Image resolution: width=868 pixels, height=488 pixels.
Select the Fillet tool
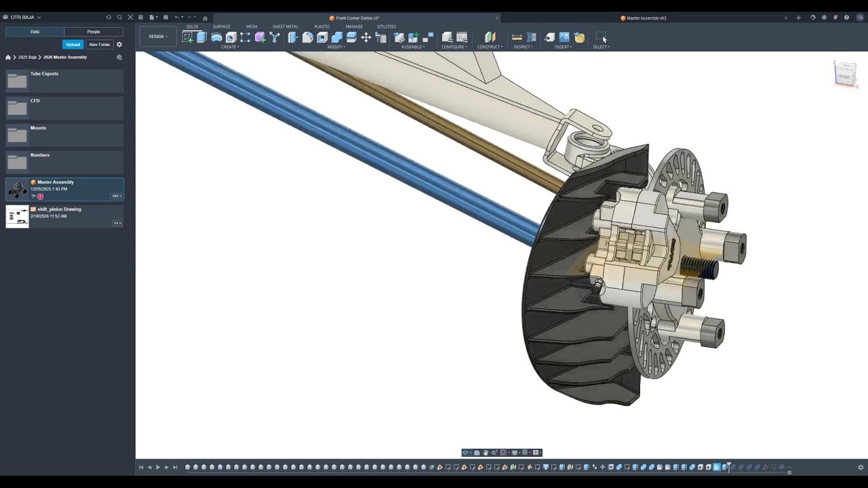(307, 37)
